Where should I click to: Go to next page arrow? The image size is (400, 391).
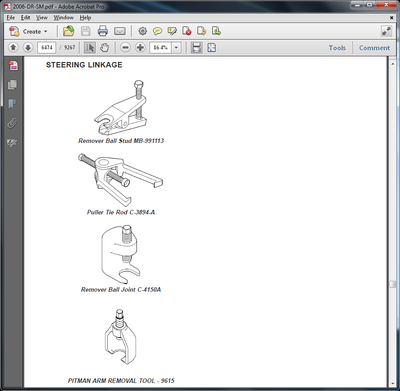[x=28, y=48]
